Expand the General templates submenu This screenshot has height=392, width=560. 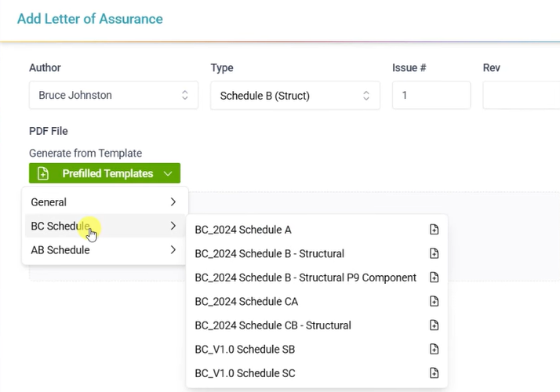pyautogui.click(x=104, y=202)
